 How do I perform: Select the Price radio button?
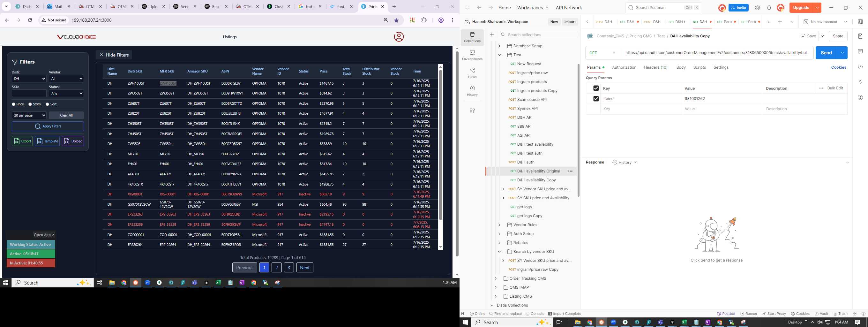click(13, 104)
